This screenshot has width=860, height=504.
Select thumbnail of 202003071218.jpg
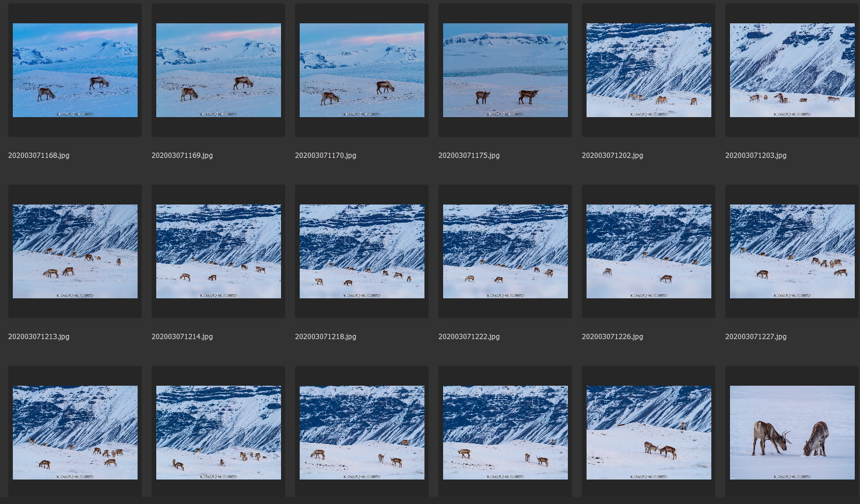(x=362, y=251)
